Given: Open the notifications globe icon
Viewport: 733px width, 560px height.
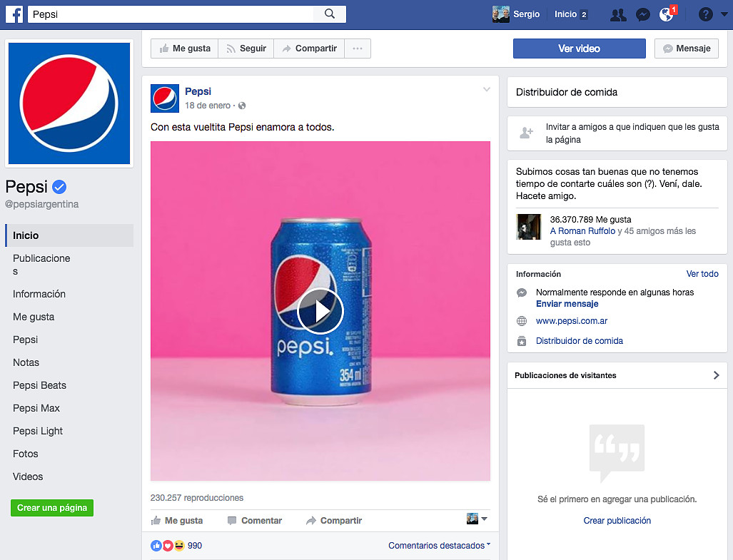Looking at the screenshot, I should [667, 14].
